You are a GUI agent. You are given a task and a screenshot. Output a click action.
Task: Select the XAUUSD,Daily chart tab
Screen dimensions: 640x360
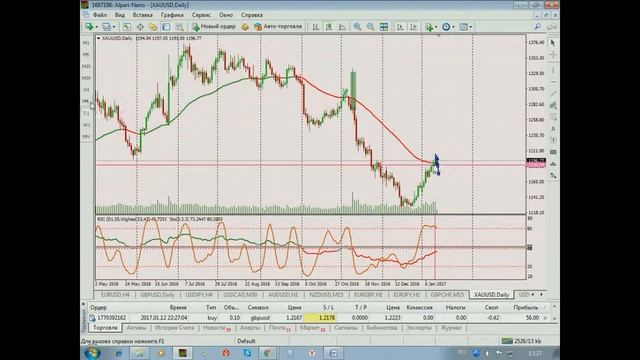tap(491, 295)
